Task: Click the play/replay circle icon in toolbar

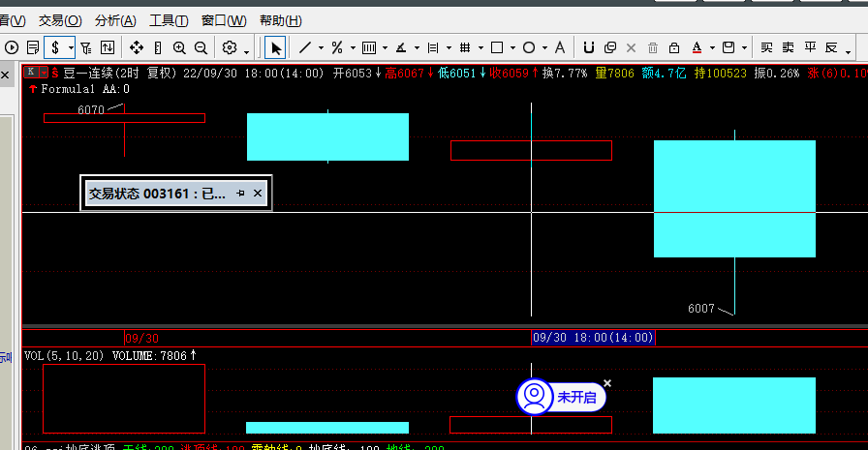Action: click(12, 47)
